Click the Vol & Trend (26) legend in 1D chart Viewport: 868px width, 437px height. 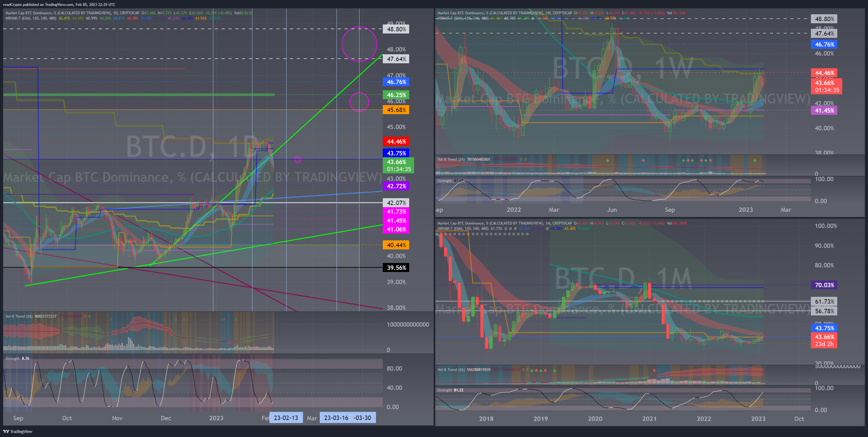coord(48,316)
